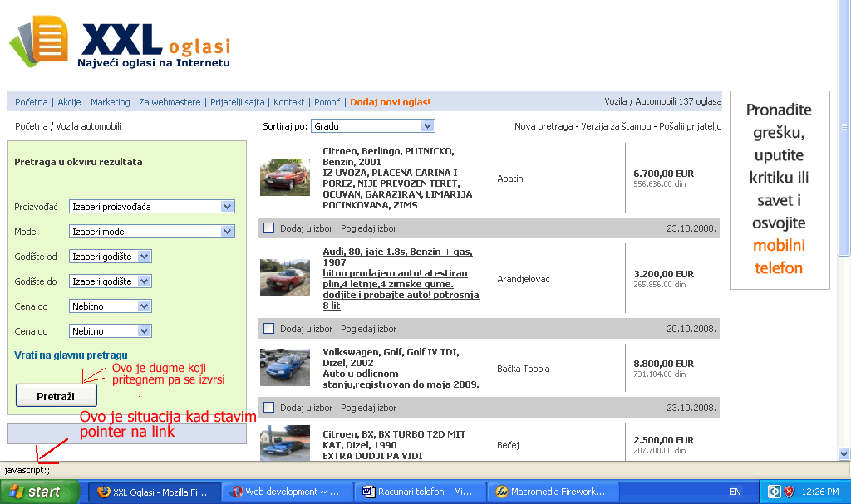This screenshot has width=851, height=504.
Task: Click the Bačka Topola city cell
Action: click(524, 369)
